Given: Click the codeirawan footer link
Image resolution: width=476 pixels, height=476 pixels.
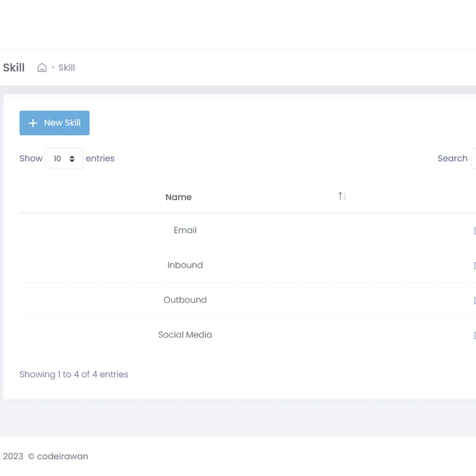Looking at the screenshot, I should 62,456.
